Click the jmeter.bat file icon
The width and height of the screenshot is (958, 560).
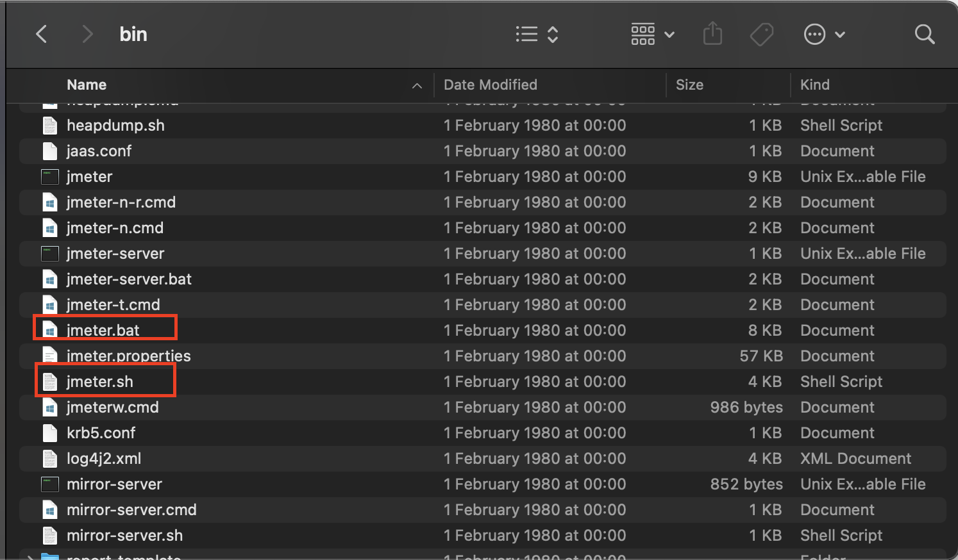[x=50, y=331]
